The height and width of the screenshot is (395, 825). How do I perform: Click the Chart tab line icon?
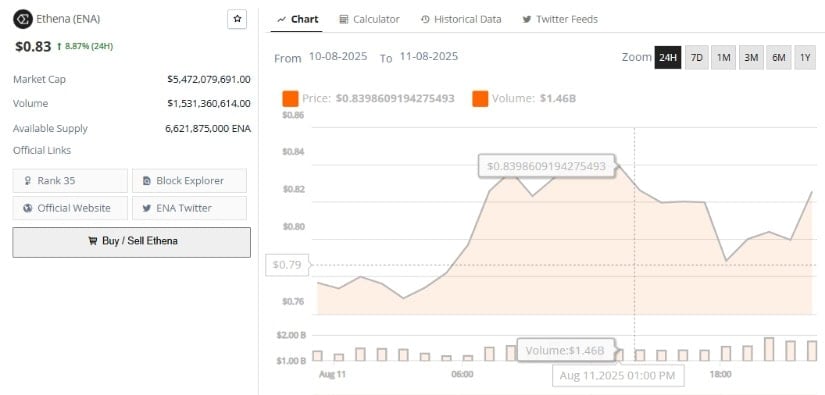pyautogui.click(x=281, y=19)
